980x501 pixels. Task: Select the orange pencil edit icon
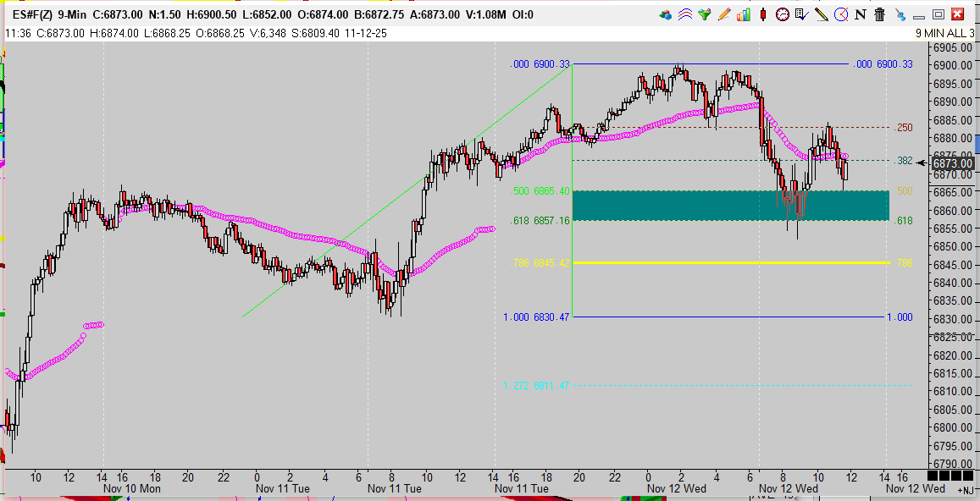[x=724, y=14]
